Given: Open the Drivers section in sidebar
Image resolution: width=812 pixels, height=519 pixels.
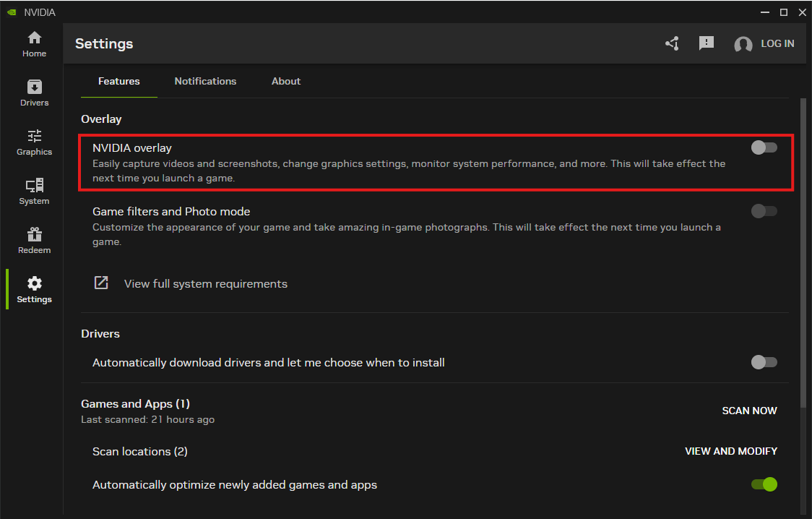Looking at the screenshot, I should tap(34, 93).
